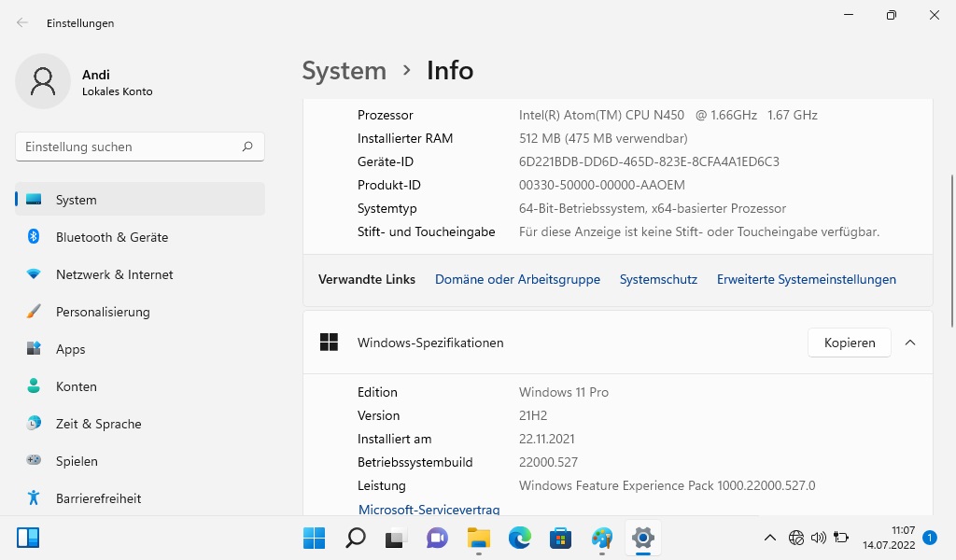The width and height of the screenshot is (956, 560).
Task: Click the Bluetooth & Geräte icon
Action: pos(34,237)
